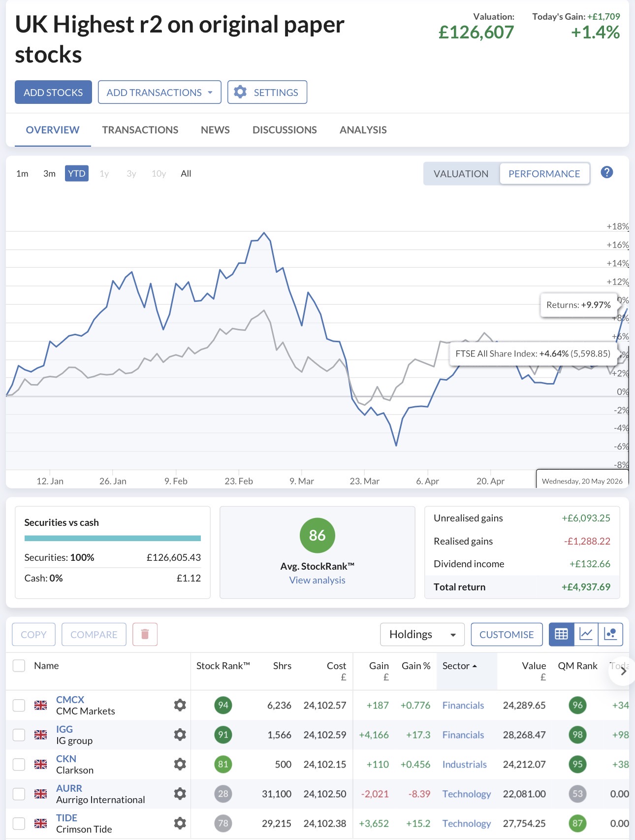Click the IGG QM Rank 98 badge
The height and width of the screenshot is (840, 635).
577,735
